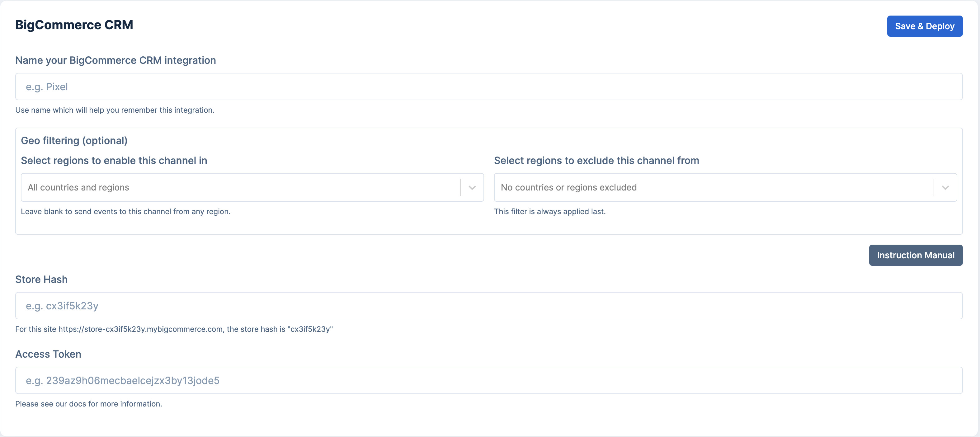Open the 'All countries and regions' selector
This screenshot has width=980, height=437.
240,187
